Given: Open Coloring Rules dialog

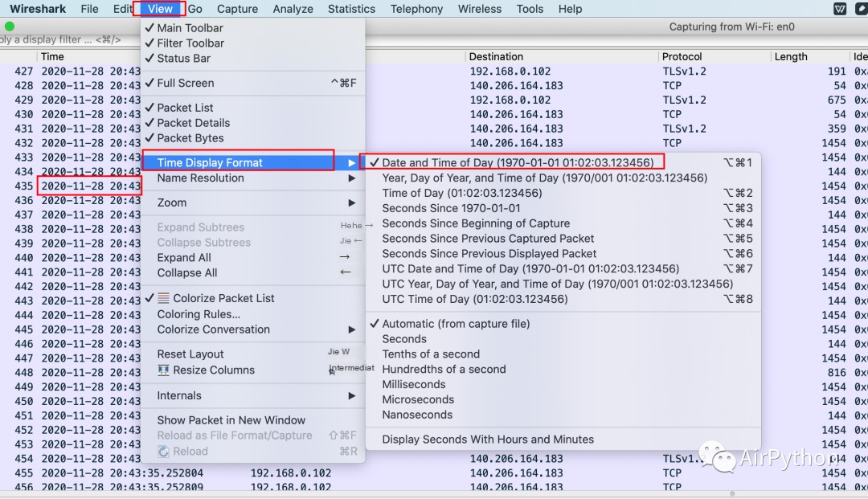Looking at the screenshot, I should 253,314.
